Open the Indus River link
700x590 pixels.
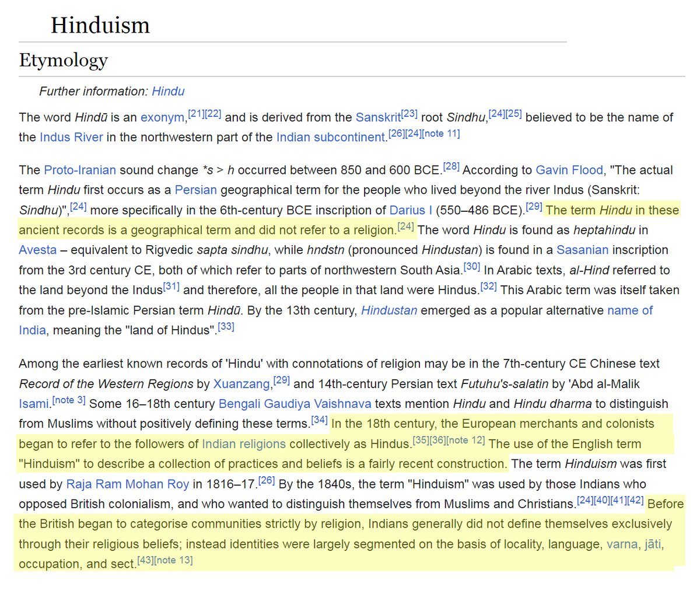[71, 137]
